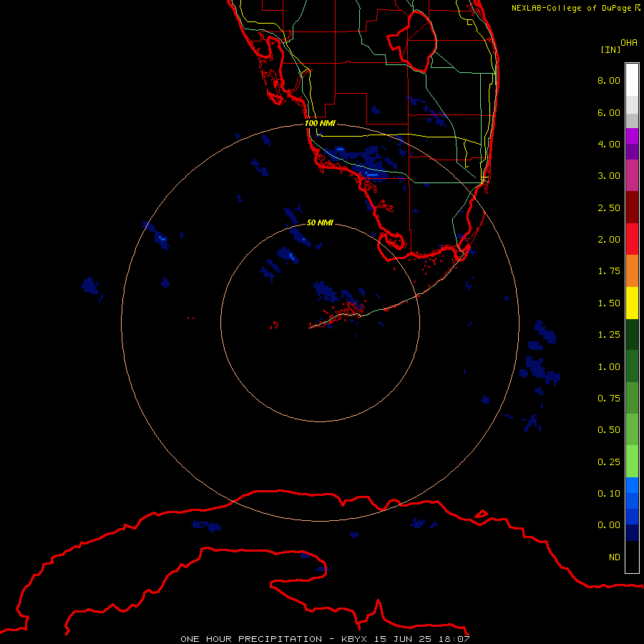Click the bright magenta legend swatch
644x644 pixels.
pos(632,136)
